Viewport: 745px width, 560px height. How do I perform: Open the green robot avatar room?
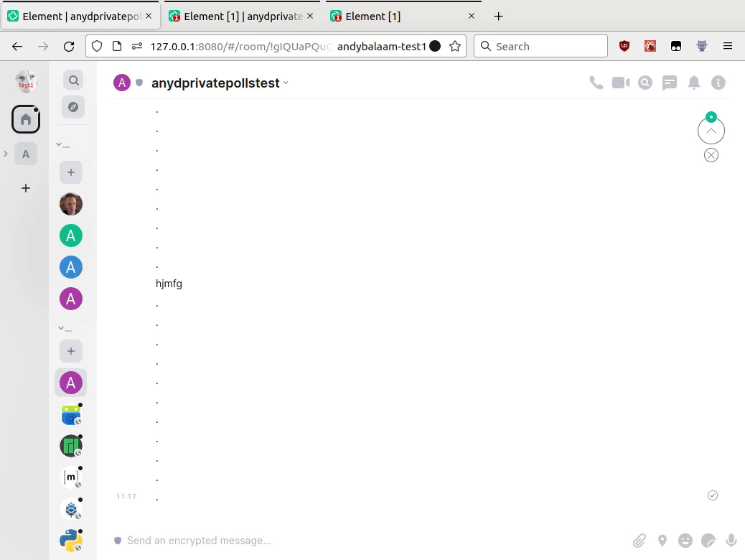click(71, 414)
